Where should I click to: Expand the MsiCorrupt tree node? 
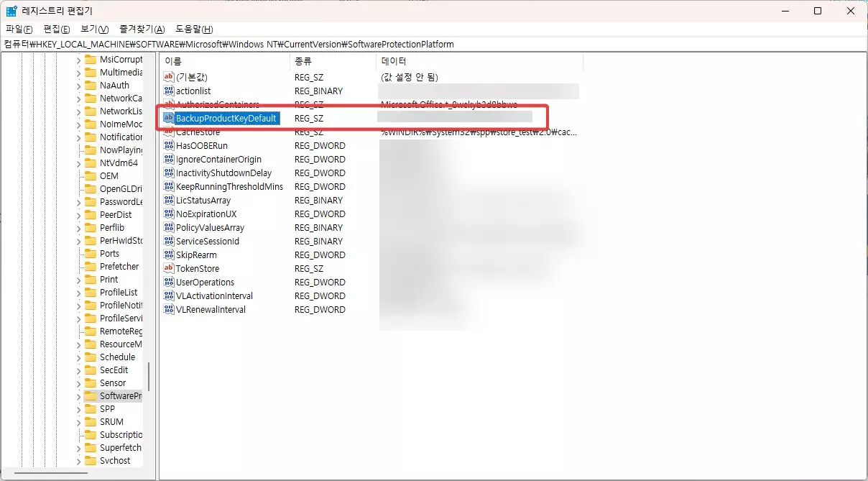(78, 59)
